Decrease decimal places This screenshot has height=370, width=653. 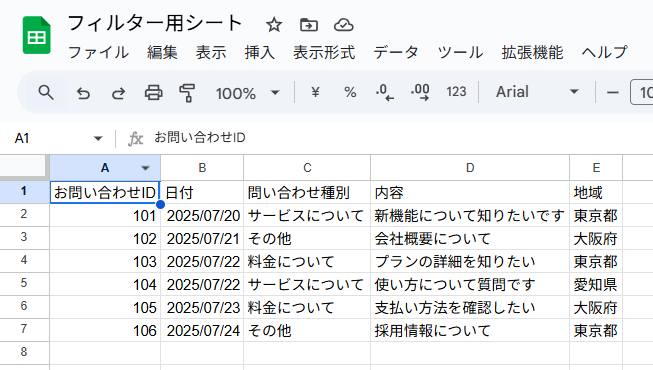coord(385,92)
